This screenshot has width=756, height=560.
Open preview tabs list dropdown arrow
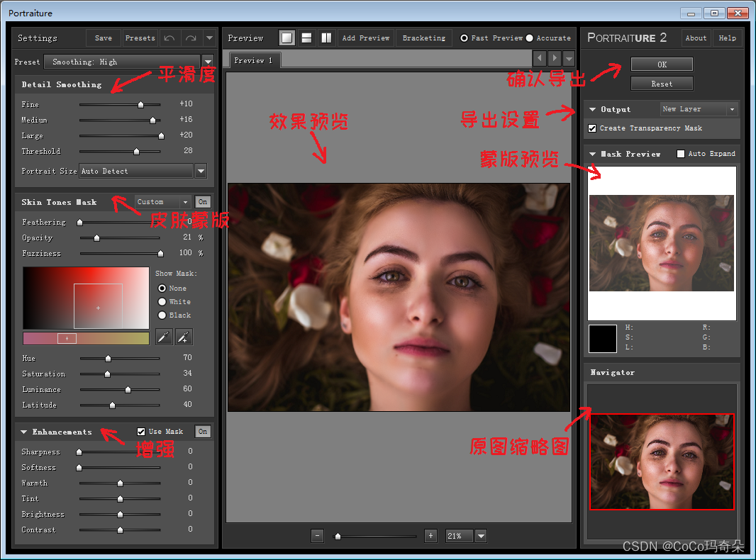coord(569,58)
